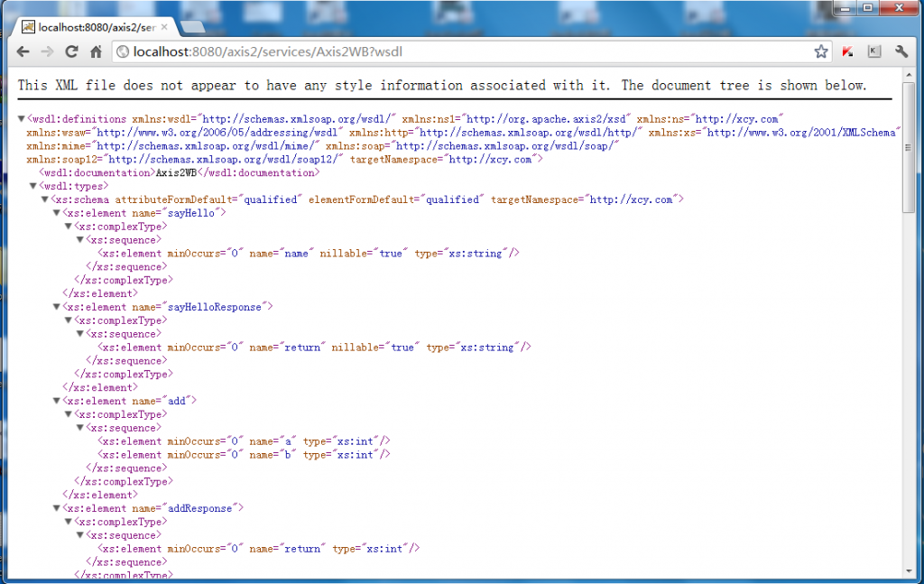The width and height of the screenshot is (924, 584).
Task: Reload the page with the refresh icon
Action: [x=72, y=51]
